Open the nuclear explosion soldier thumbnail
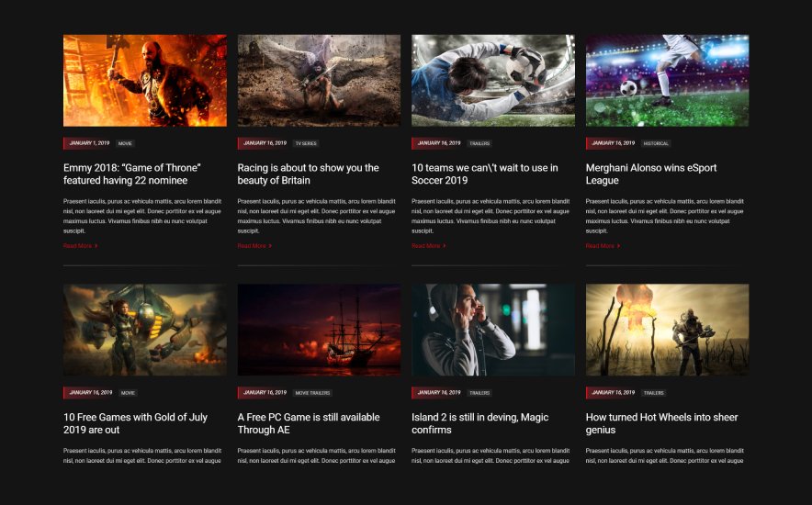 (x=667, y=330)
